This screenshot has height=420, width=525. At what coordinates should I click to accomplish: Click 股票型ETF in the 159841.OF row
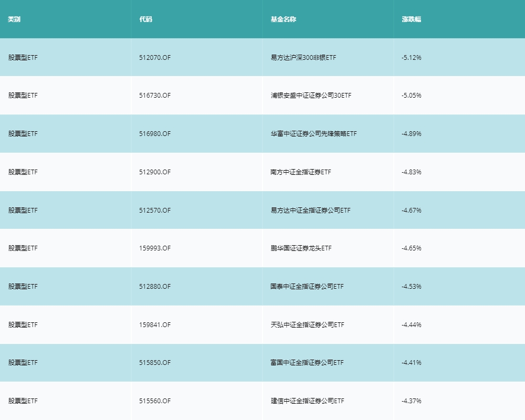coord(23,325)
